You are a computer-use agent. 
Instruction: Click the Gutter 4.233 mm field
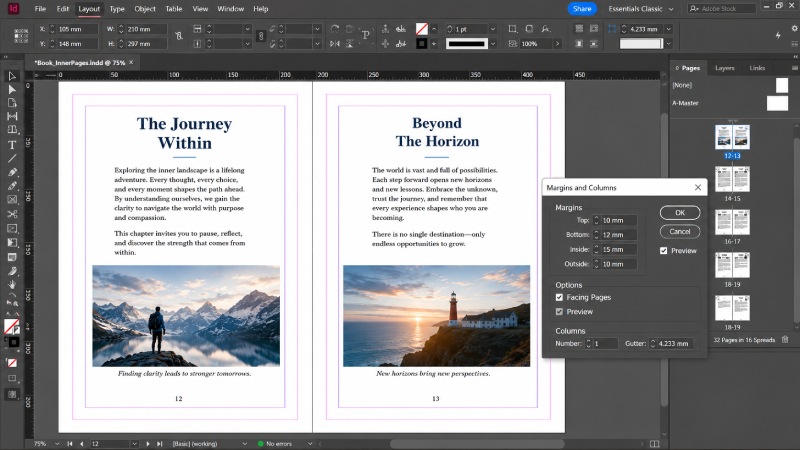click(x=674, y=344)
